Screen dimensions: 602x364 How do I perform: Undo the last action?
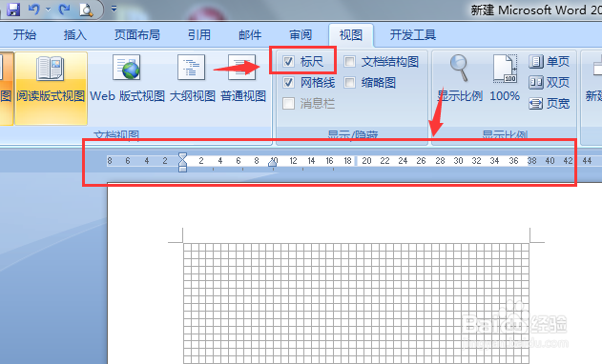(33, 10)
